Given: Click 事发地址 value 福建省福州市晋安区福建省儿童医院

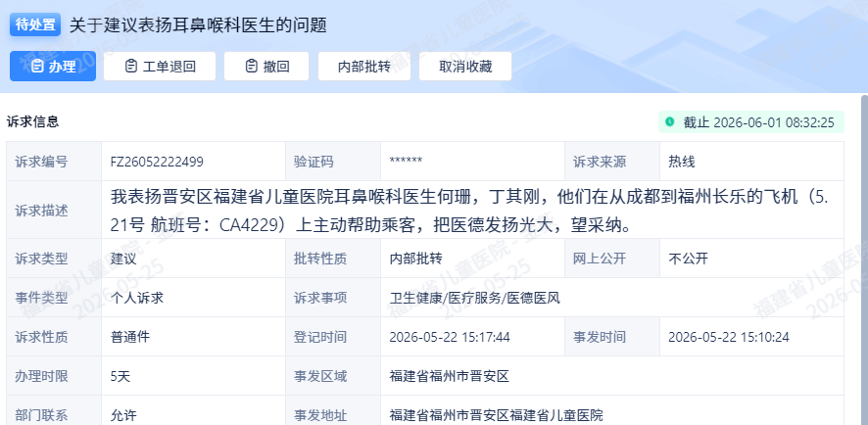Looking at the screenshot, I should [x=496, y=415].
